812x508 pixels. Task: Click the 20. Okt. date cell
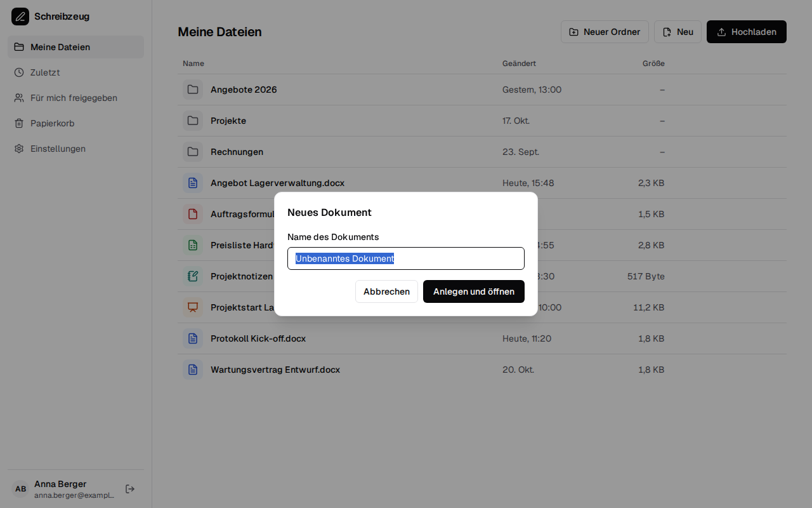click(518, 370)
